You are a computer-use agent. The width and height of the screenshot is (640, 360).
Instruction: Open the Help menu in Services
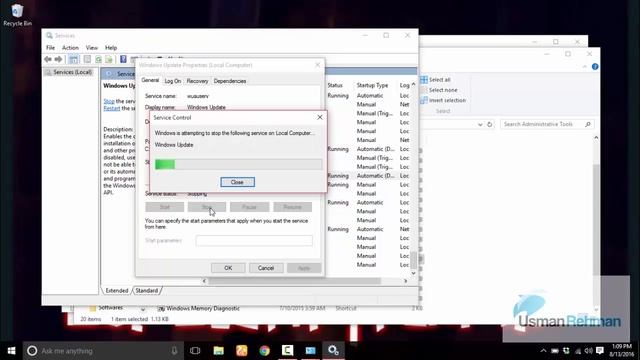(111, 48)
